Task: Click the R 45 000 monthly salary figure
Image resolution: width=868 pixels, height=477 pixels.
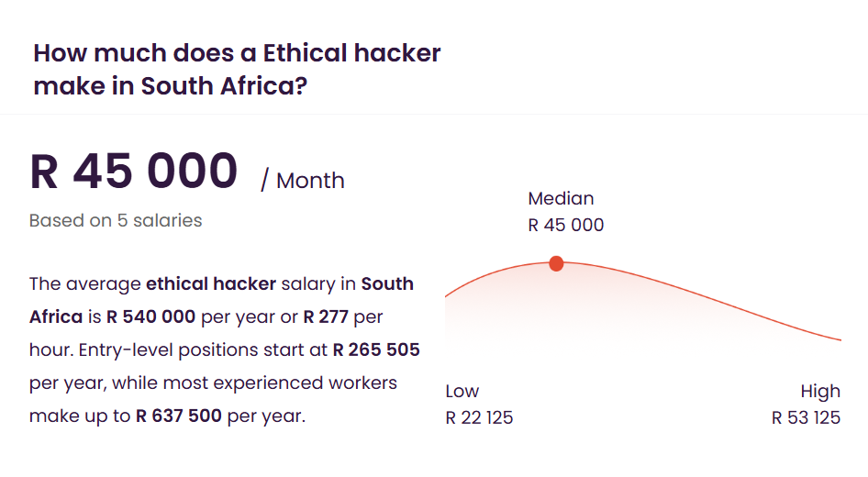Action: pos(133,172)
